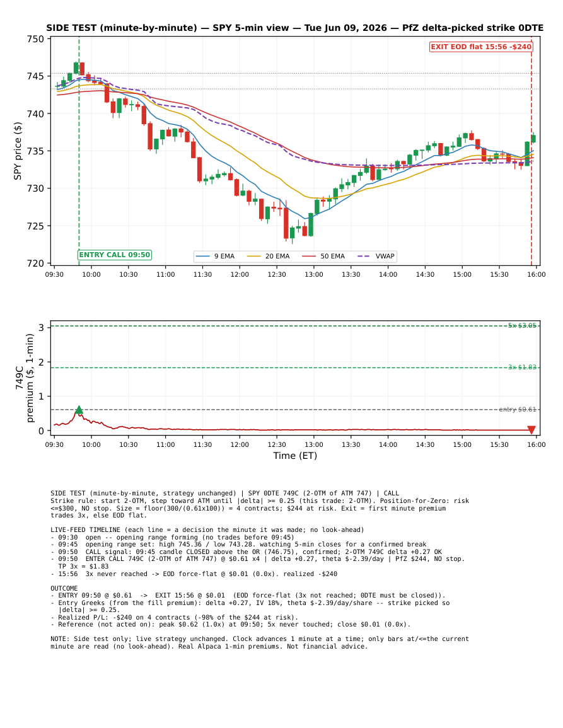Click the EXIT EOD flat 15:56 -$240 label
This screenshot has height=728, width=563.
(481, 47)
